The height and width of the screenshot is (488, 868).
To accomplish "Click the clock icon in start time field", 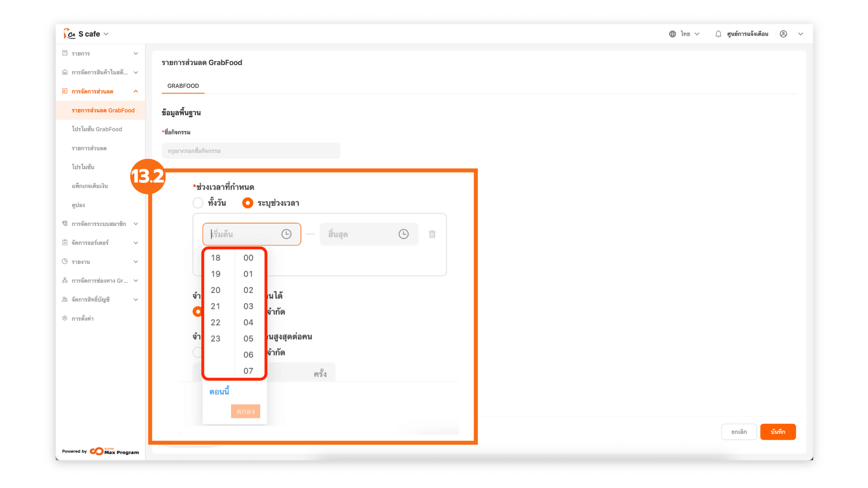I will pos(286,234).
